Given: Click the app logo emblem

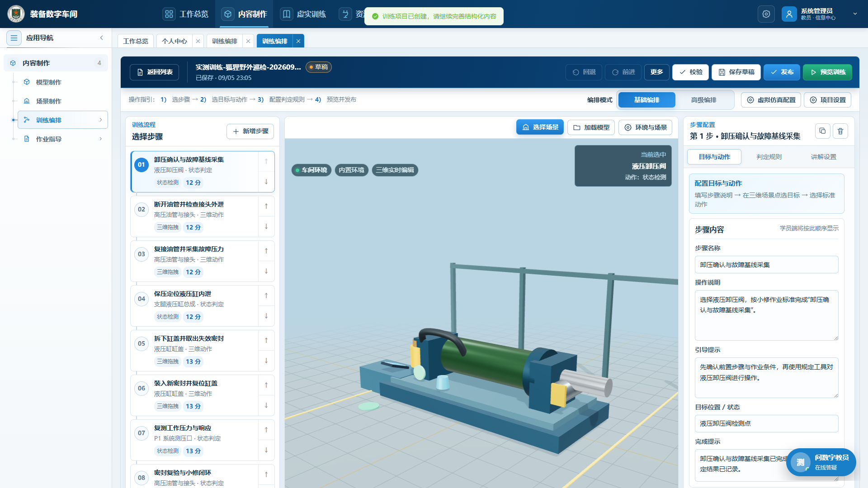Looking at the screenshot, I should 16,14.
